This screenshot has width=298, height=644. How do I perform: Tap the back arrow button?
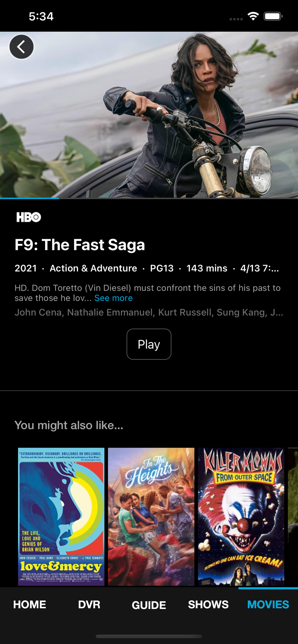pos(21,47)
